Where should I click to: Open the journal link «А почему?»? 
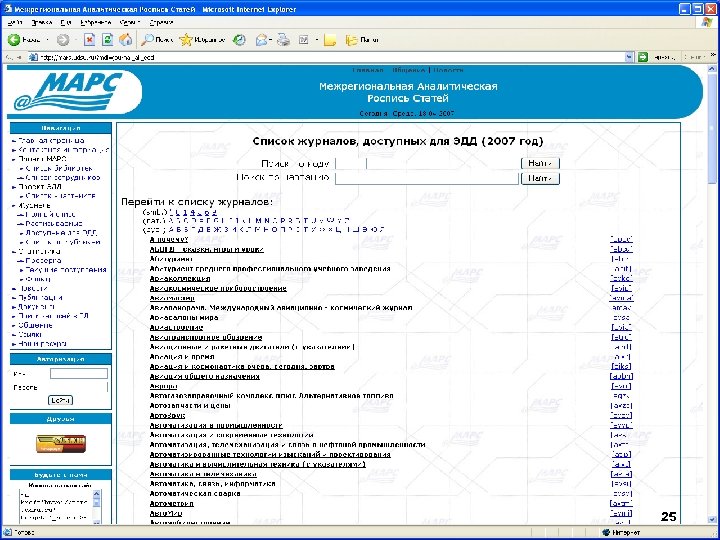tap(169, 240)
